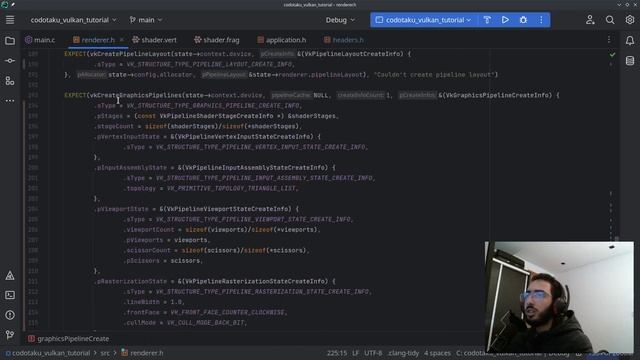Click the .lineWidth = 1.0 line
Screen dimensions: 640x360
155,302
